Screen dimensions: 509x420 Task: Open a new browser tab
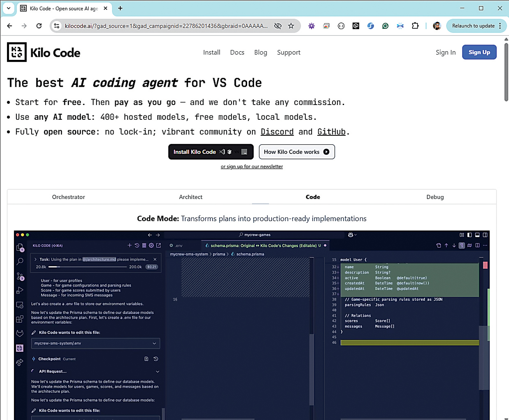pyautogui.click(x=120, y=8)
